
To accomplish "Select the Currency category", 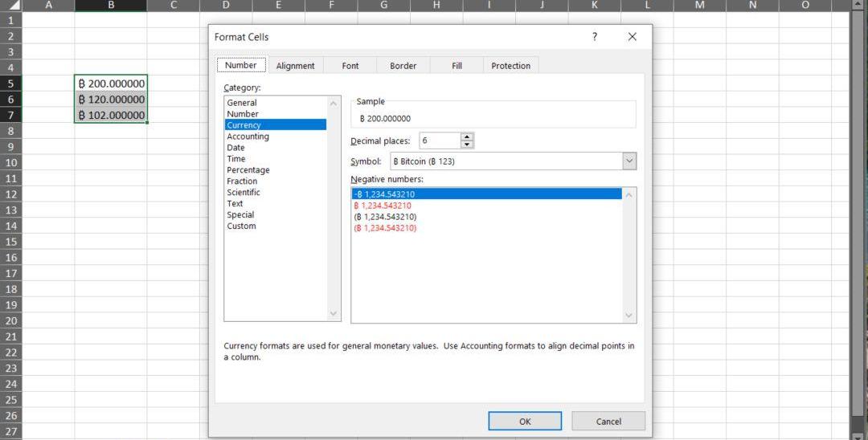I will [276, 125].
